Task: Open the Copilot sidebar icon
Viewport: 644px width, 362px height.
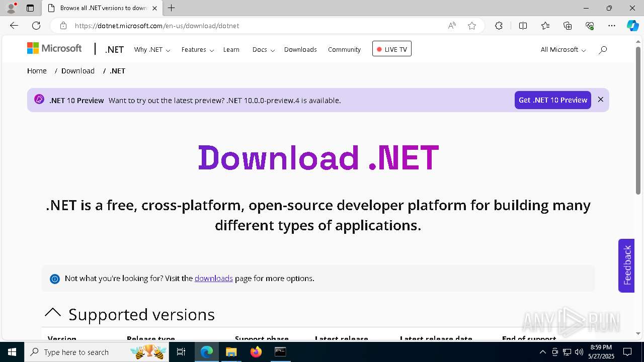Action: coord(632,26)
